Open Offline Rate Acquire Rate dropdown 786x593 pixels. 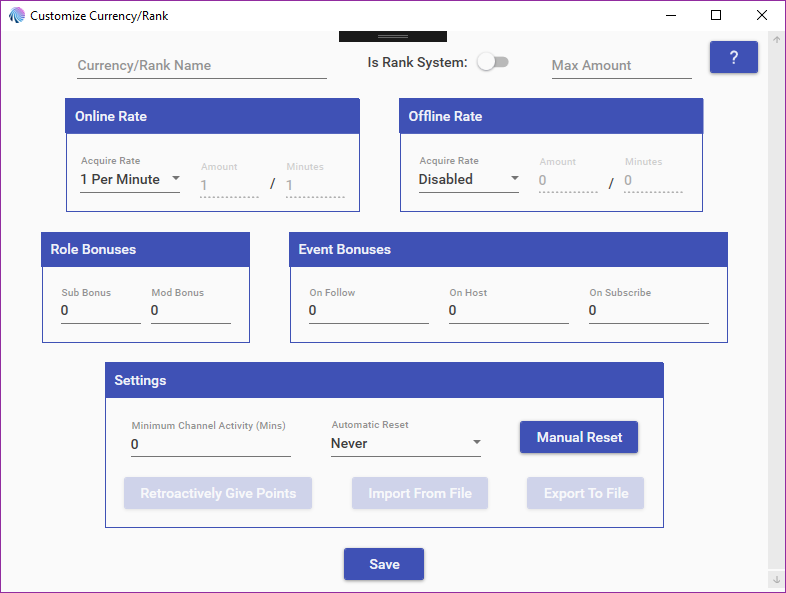click(x=468, y=180)
